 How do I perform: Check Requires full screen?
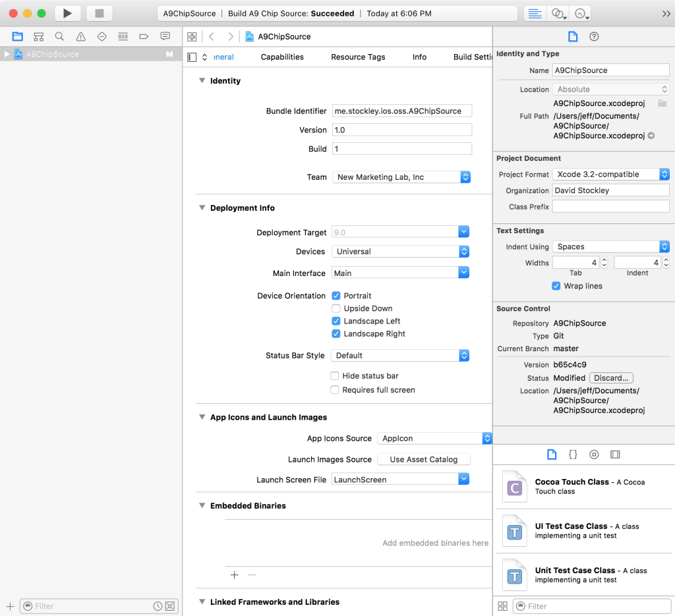(x=334, y=390)
